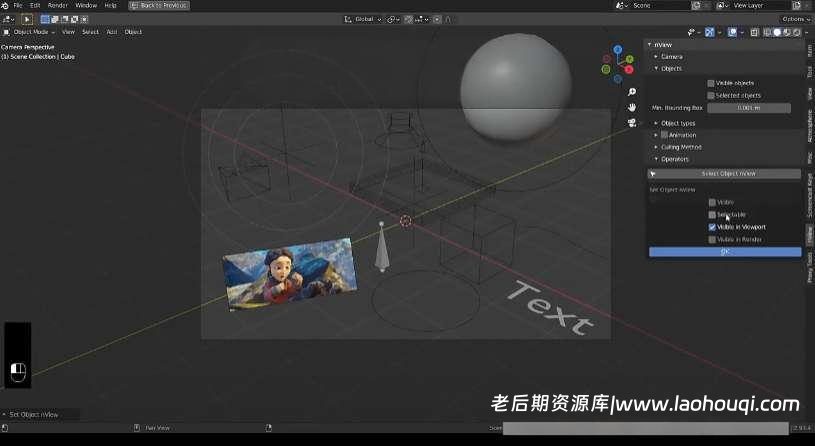815x446 pixels.
Task: Enable the Visible checkbox
Action: click(x=712, y=202)
